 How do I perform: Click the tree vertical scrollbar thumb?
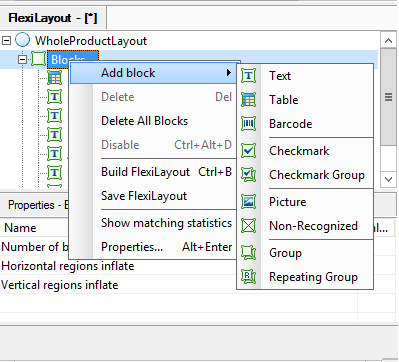(x=388, y=97)
